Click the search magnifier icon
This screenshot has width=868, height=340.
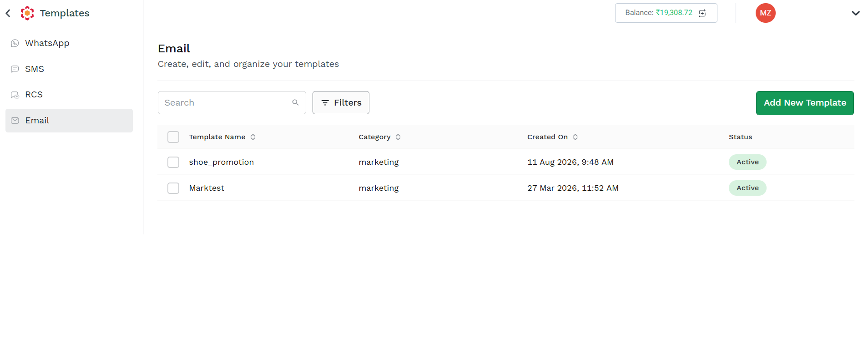[296, 102]
